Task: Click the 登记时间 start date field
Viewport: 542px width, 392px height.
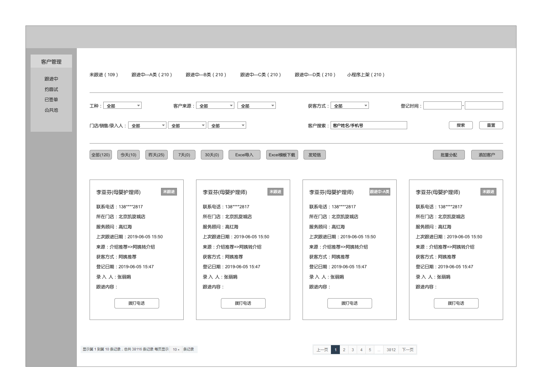Action: (x=443, y=106)
